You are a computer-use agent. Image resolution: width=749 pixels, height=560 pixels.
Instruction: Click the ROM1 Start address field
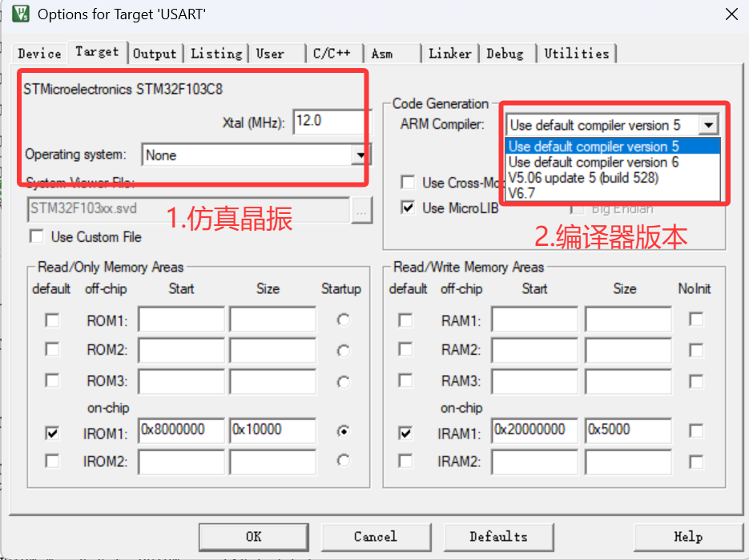pos(181,319)
